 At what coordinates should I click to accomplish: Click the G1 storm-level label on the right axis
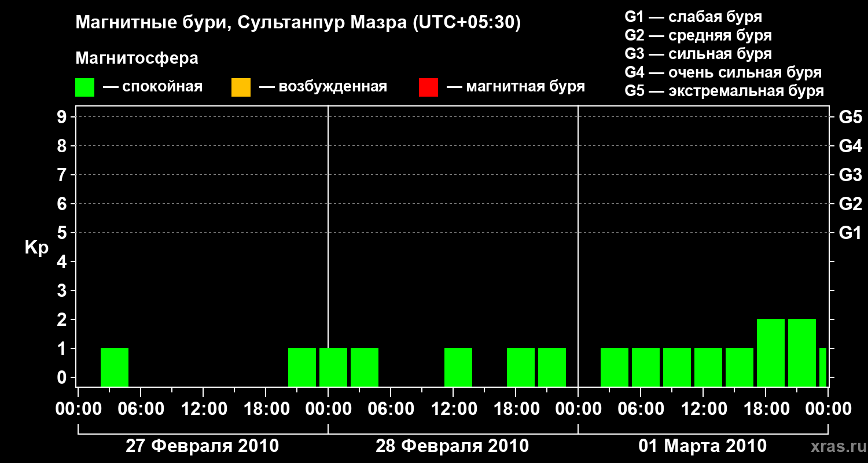[850, 233]
